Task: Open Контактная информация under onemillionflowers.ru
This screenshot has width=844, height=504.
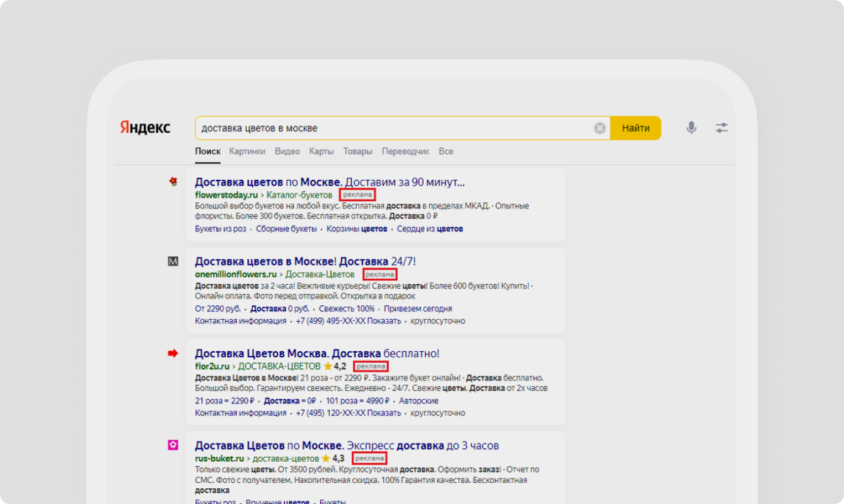Action: click(241, 321)
